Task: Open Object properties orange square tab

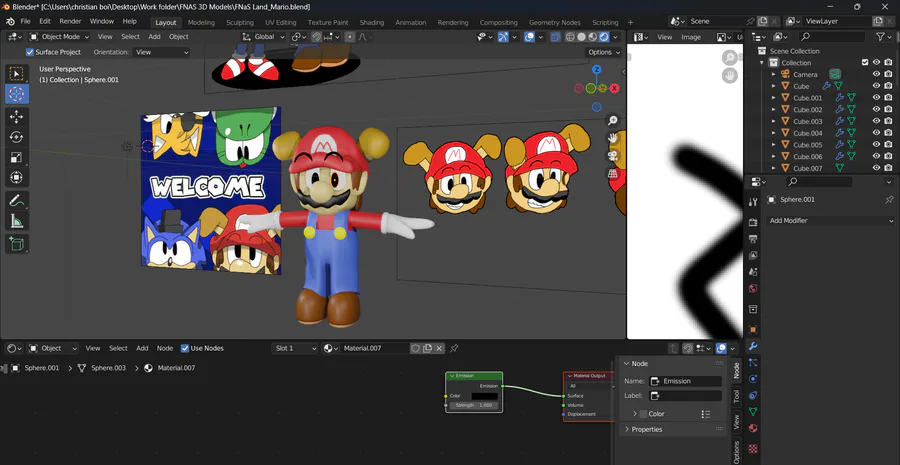Action: click(x=753, y=330)
